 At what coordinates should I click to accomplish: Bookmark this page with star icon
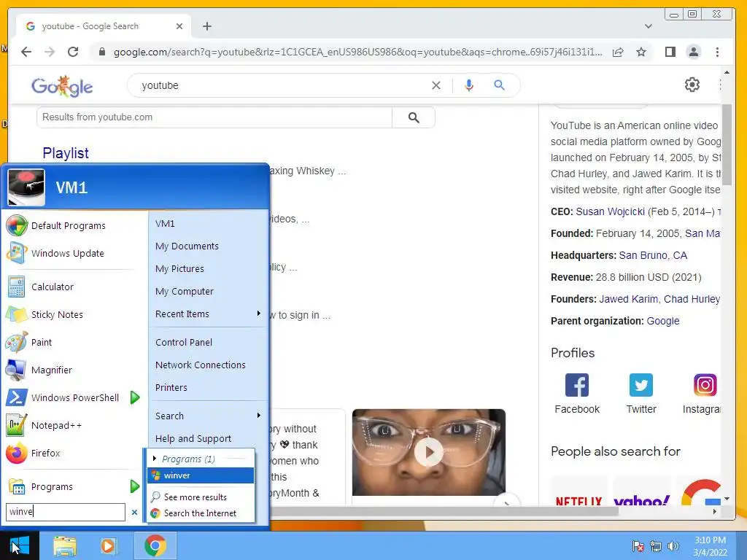coord(641,52)
